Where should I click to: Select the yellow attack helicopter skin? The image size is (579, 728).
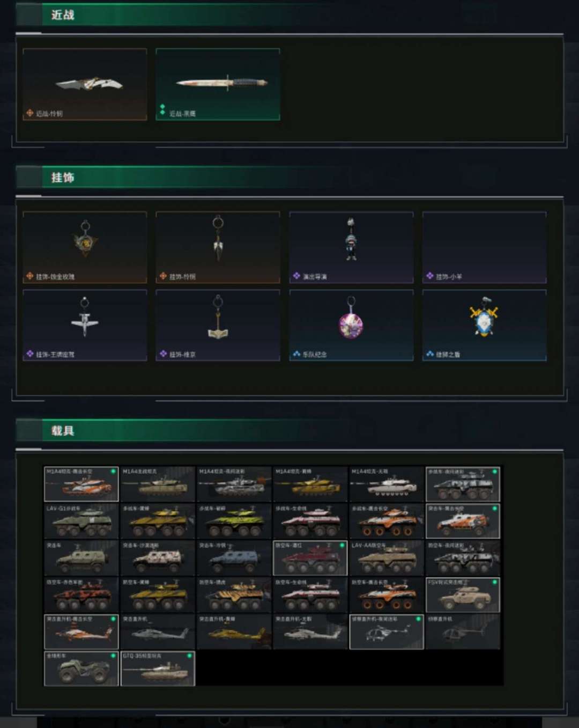click(x=234, y=631)
